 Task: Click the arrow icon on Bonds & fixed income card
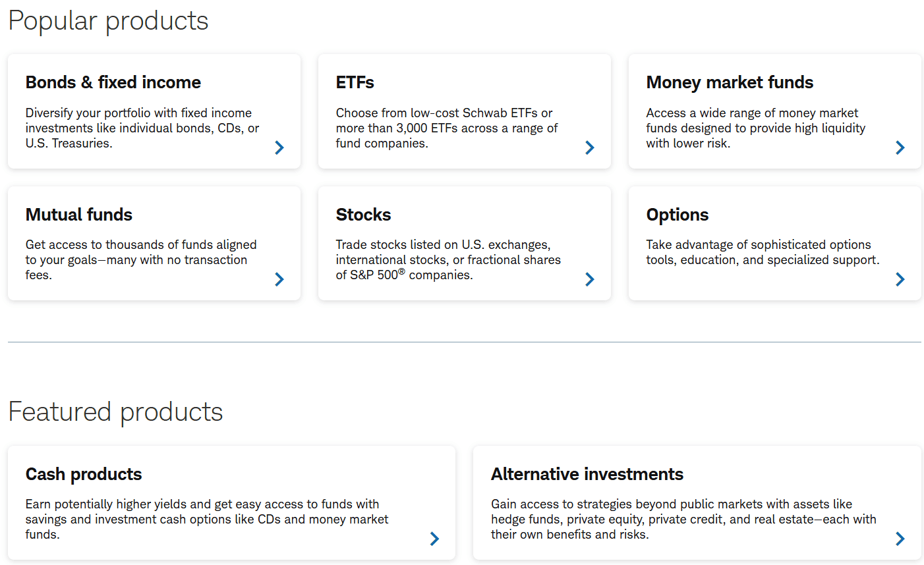[279, 148]
